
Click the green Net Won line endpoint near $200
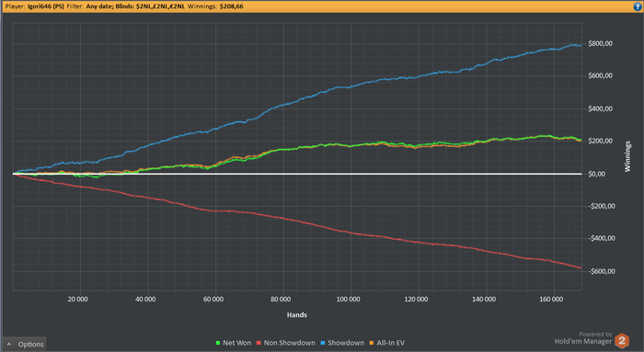click(581, 141)
